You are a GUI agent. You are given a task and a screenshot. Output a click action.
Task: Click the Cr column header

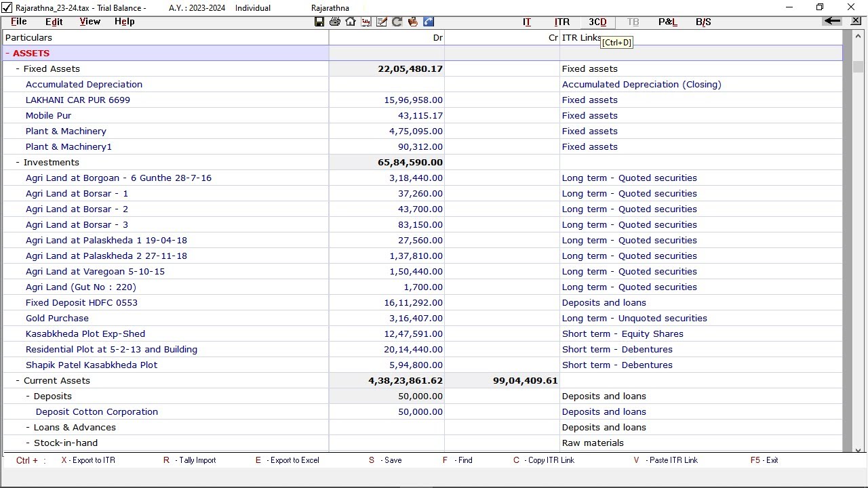[x=502, y=37]
